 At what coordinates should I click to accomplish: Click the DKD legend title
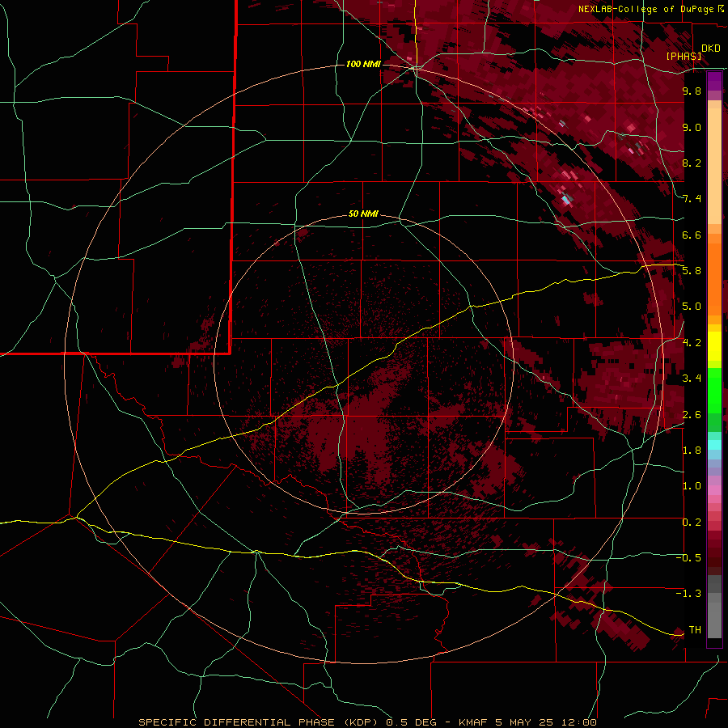(x=711, y=49)
